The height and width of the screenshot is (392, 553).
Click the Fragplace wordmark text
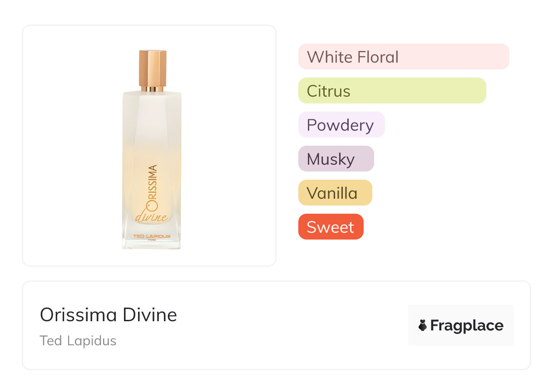[x=467, y=325]
